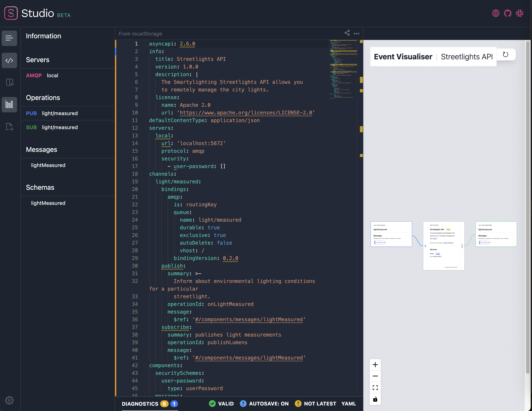This screenshot has height=411, width=532.
Task: Select the lightMeasured schema in sidebar
Action: (48, 203)
